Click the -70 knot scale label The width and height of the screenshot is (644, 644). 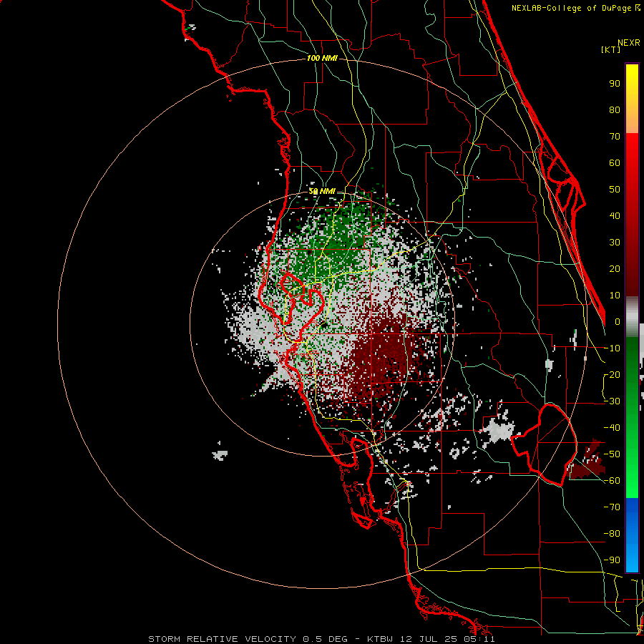coord(612,507)
